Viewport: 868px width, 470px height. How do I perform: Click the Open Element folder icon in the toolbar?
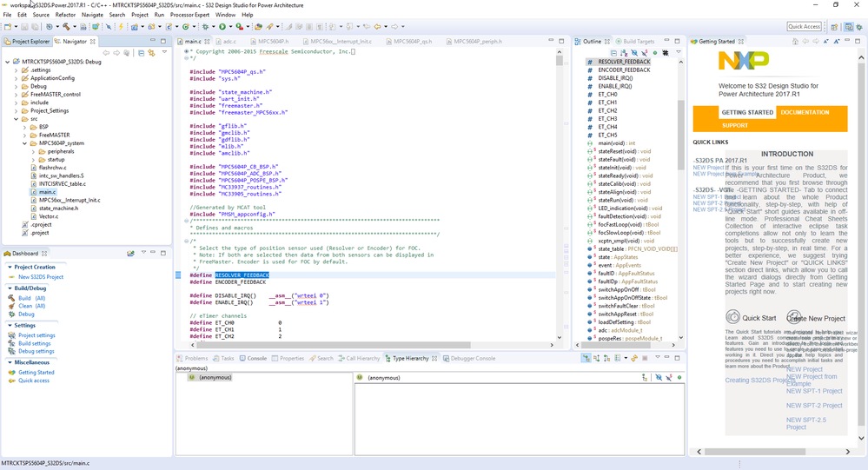point(258,26)
